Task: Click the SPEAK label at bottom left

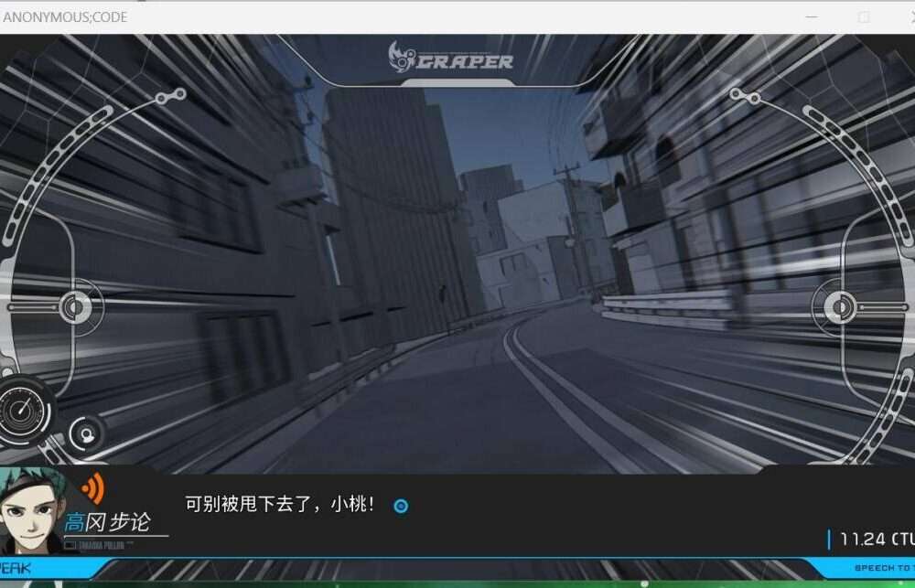Action: coord(16,568)
